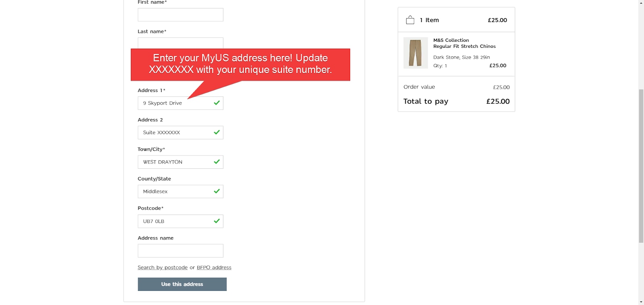Click the Town/City field with WEST DRAYTON
The width and height of the screenshot is (644, 305).
[180, 162]
